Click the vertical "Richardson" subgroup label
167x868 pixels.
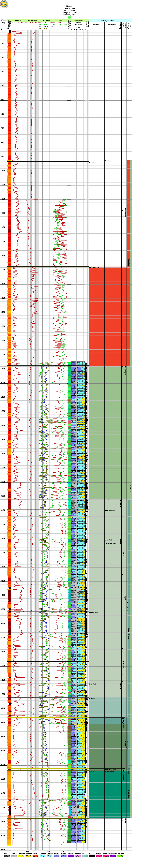[x=120, y=503]
